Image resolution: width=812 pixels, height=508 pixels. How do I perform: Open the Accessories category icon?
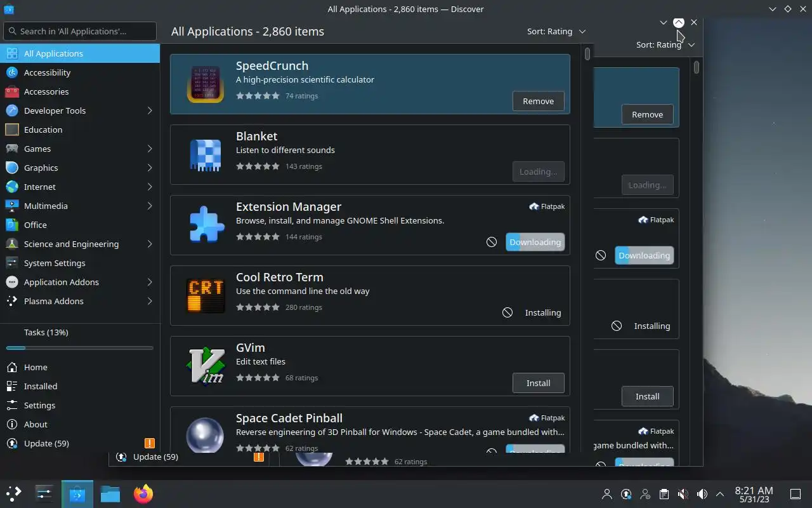pyautogui.click(x=11, y=91)
